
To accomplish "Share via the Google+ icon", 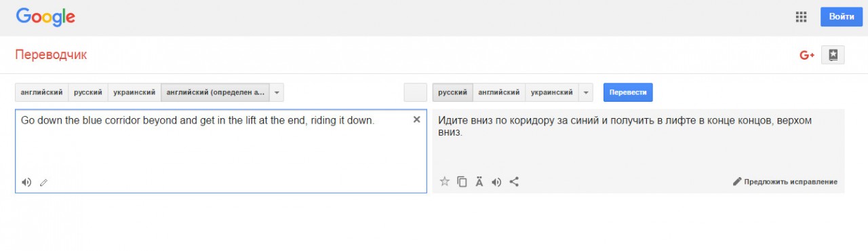I will (806, 55).
